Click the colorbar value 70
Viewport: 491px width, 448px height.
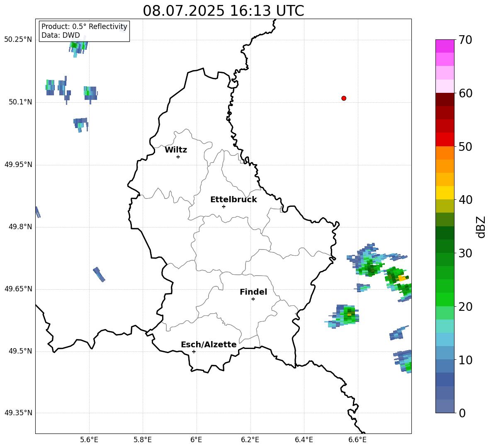click(465, 40)
